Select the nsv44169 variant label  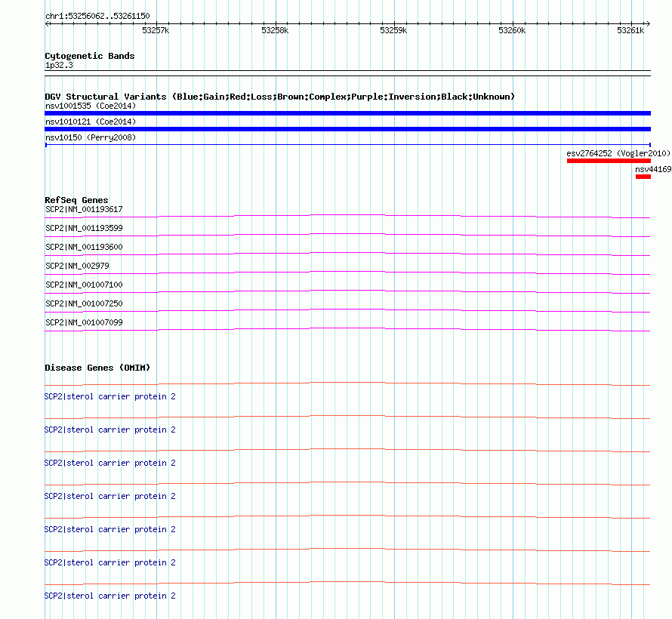click(x=653, y=169)
